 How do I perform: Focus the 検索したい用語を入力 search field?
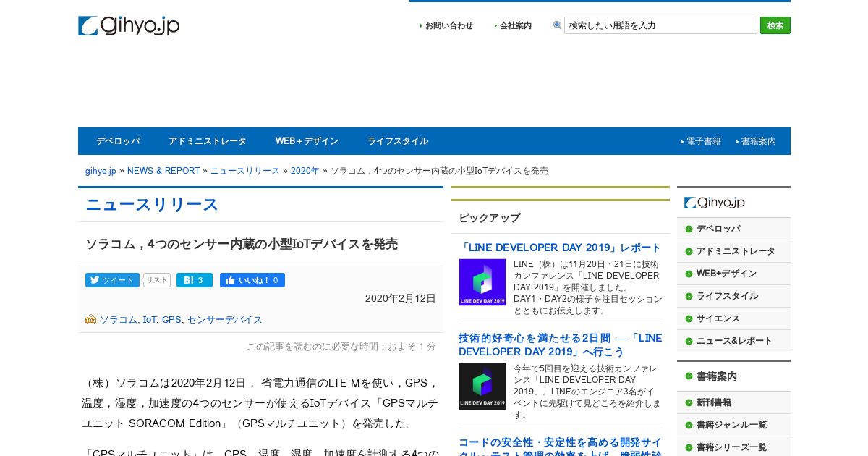coord(660,25)
